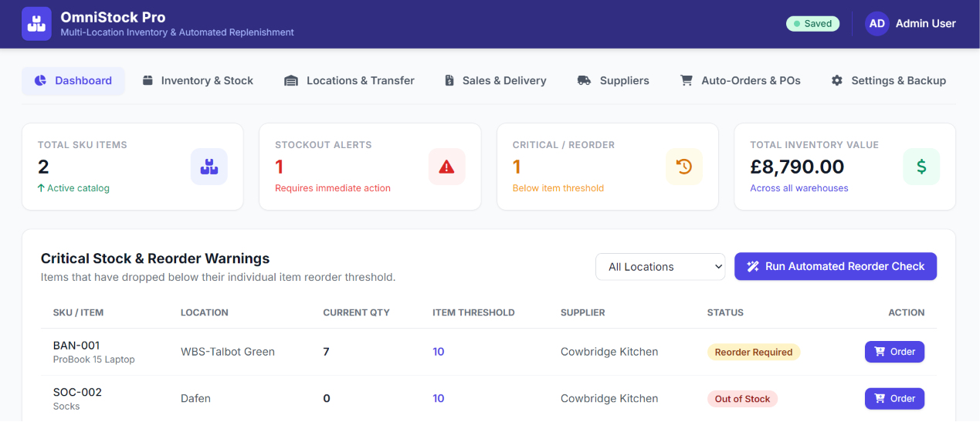Click the threshold value 10 for SOC-002
Screen dimensions: 980x422
(x=439, y=399)
